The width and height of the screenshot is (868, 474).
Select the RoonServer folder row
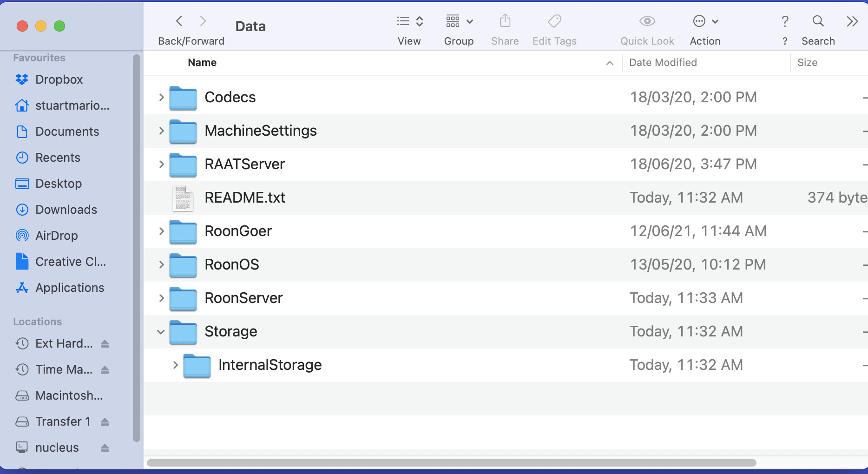(x=506, y=298)
